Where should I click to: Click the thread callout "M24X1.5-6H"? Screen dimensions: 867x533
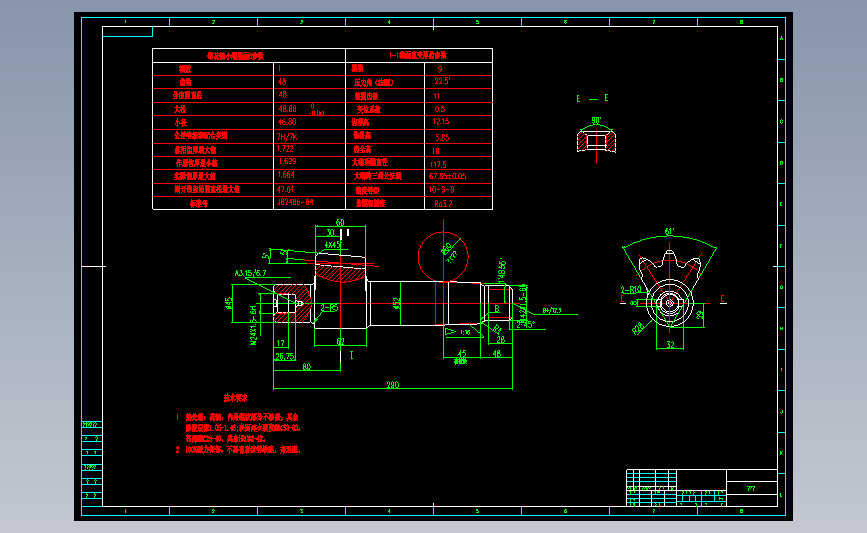point(254,325)
